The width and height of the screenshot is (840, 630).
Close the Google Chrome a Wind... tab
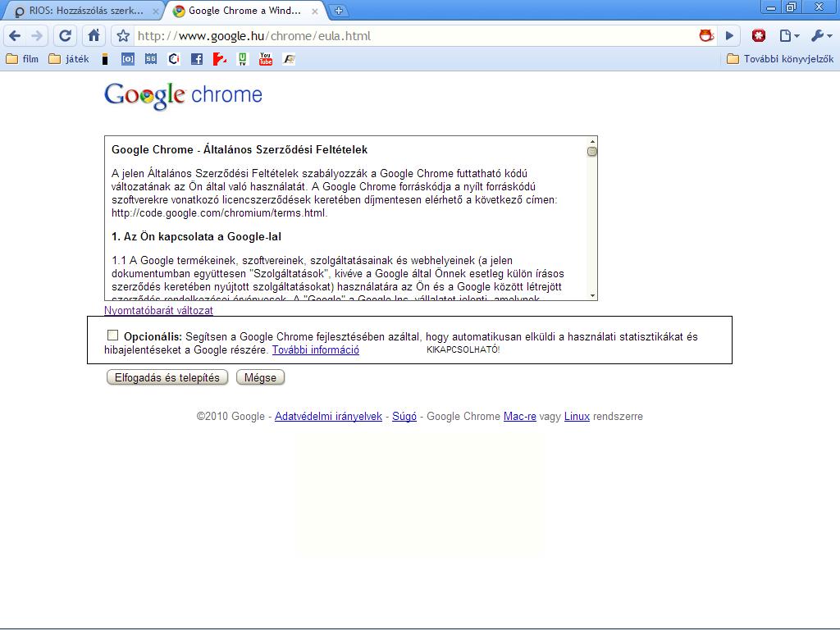coord(315,11)
